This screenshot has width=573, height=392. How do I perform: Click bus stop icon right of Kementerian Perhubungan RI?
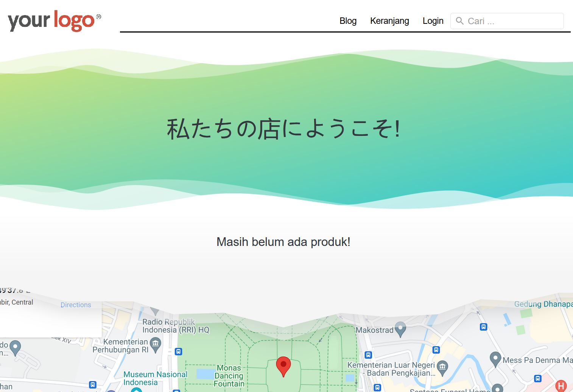(x=178, y=352)
